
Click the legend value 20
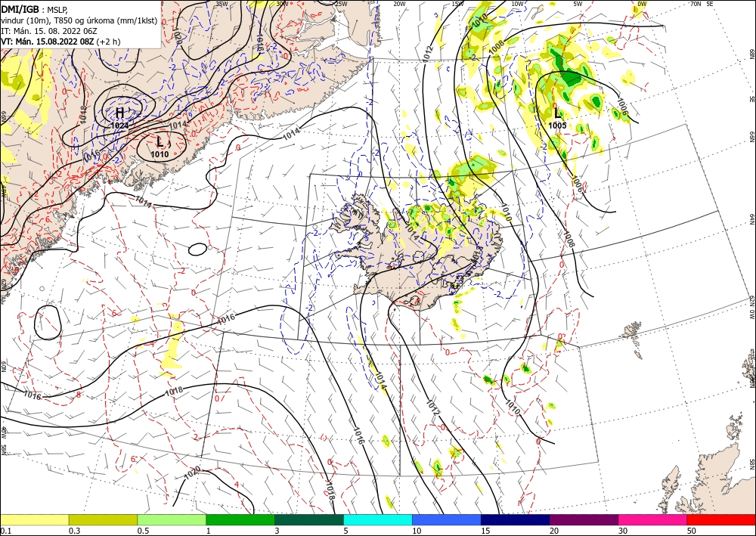pyautogui.click(x=554, y=531)
